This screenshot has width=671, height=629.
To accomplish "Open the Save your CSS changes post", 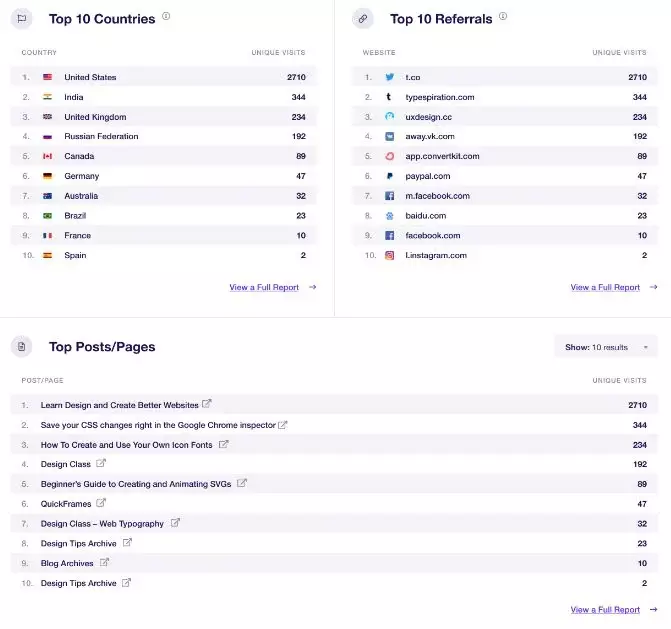I will click(158, 425).
